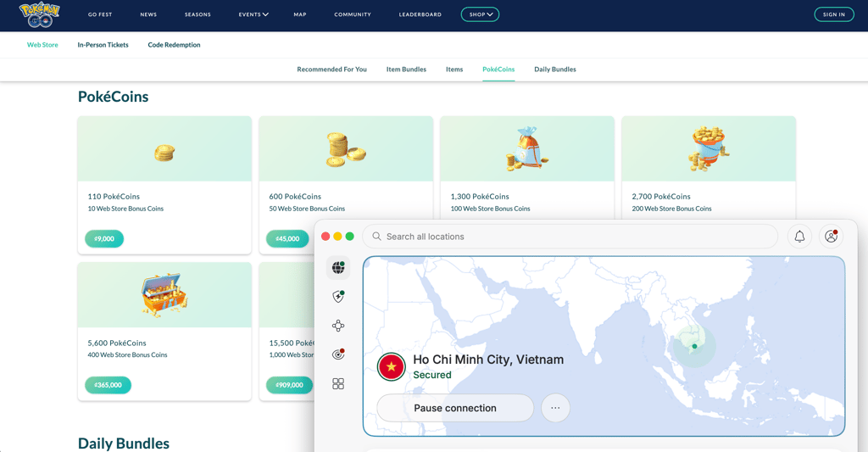Open the shield threat protection icon in VPN sidebar
Viewport: 868px width, 452px height.
click(x=338, y=297)
